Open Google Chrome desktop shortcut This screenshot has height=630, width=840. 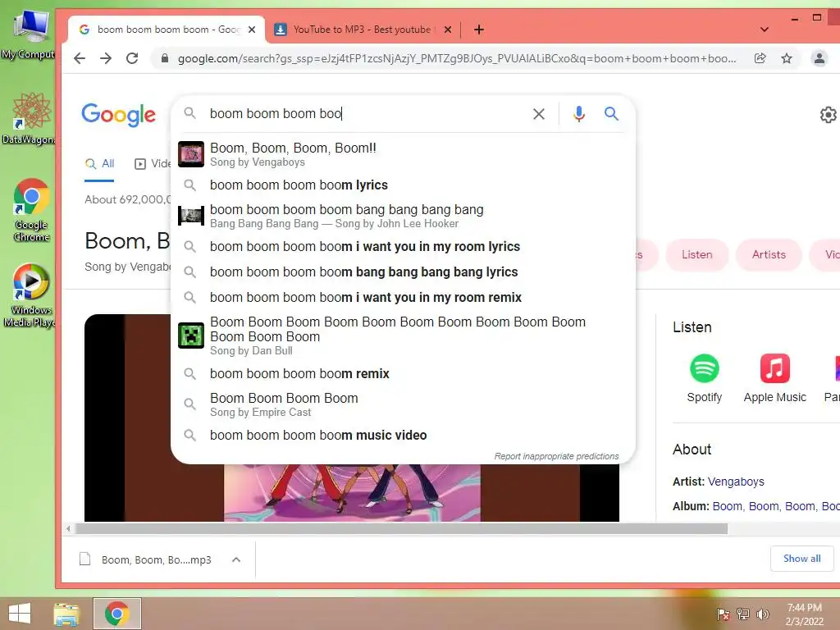coord(32,210)
